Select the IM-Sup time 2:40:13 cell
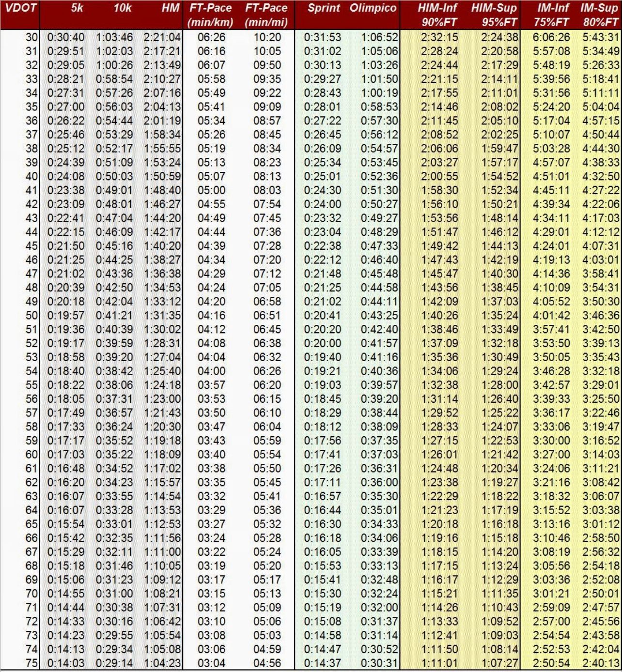This screenshot has width=622, height=672. coord(601,663)
